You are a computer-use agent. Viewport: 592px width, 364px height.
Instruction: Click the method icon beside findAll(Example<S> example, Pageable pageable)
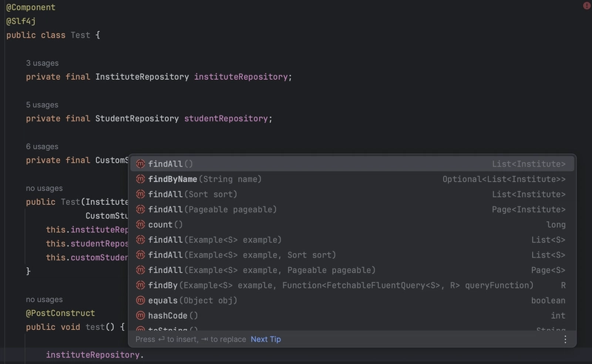pyautogui.click(x=141, y=270)
